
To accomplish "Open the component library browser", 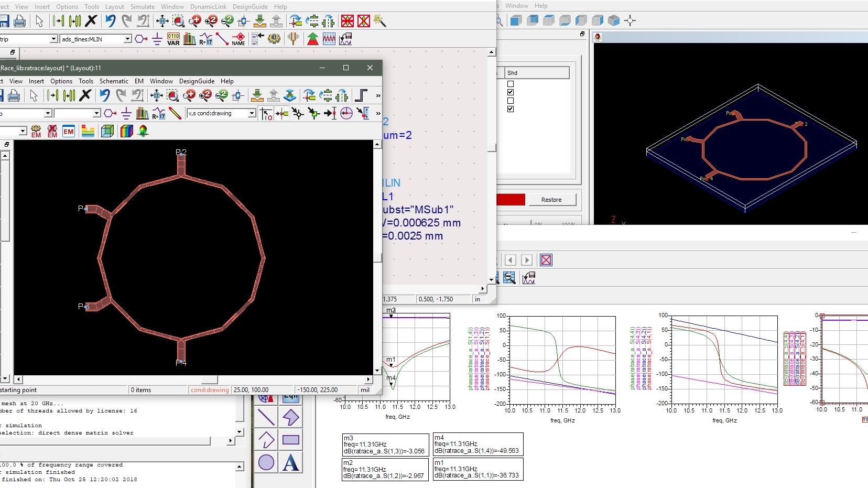I will click(189, 39).
